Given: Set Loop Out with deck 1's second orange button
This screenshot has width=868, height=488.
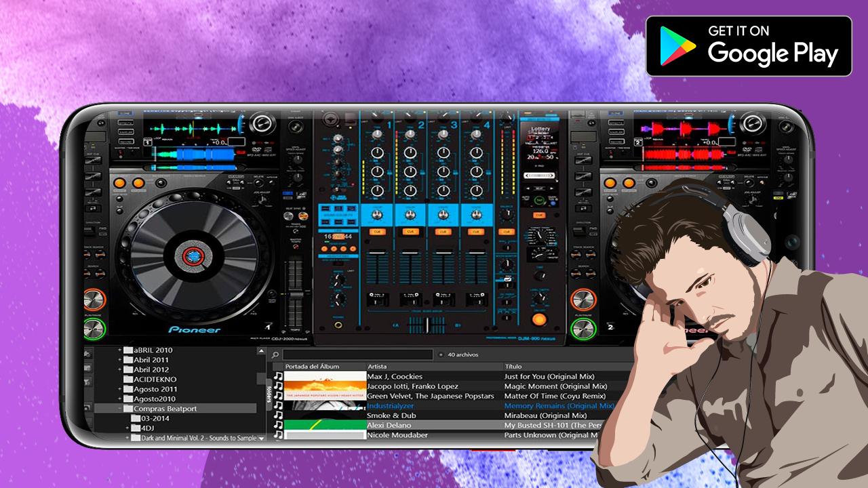Looking at the screenshot, I should 138,183.
